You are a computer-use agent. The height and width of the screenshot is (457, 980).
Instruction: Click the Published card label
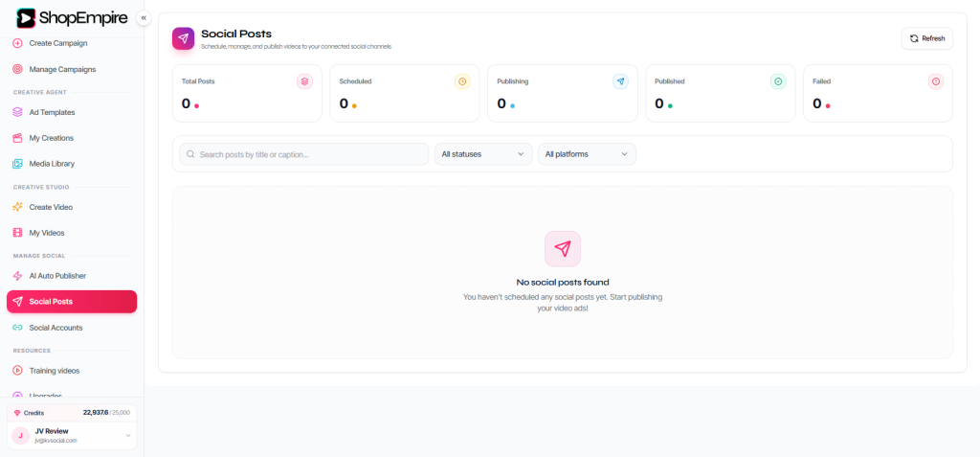(x=670, y=81)
